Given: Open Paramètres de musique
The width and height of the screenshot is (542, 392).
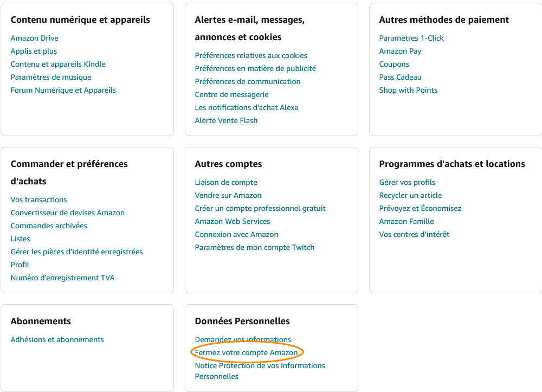Looking at the screenshot, I should 51,77.
